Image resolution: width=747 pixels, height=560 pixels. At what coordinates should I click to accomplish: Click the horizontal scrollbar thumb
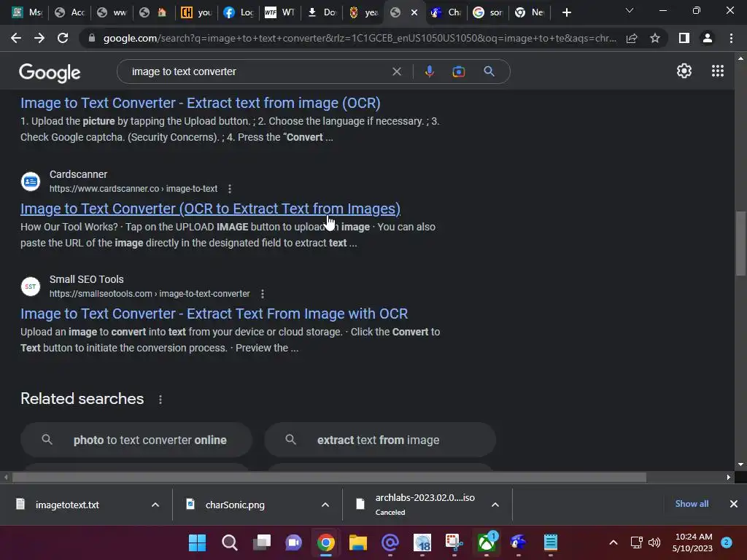point(329,477)
